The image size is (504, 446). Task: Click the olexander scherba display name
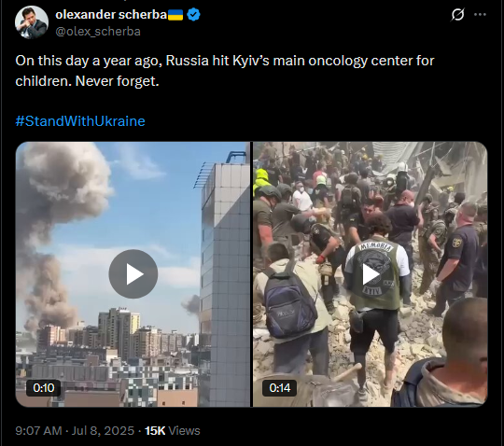pyautogui.click(x=111, y=15)
